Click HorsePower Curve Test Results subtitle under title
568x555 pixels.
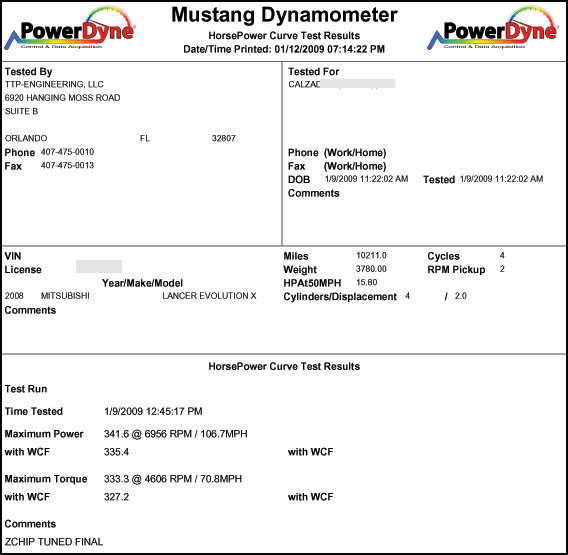click(284, 36)
